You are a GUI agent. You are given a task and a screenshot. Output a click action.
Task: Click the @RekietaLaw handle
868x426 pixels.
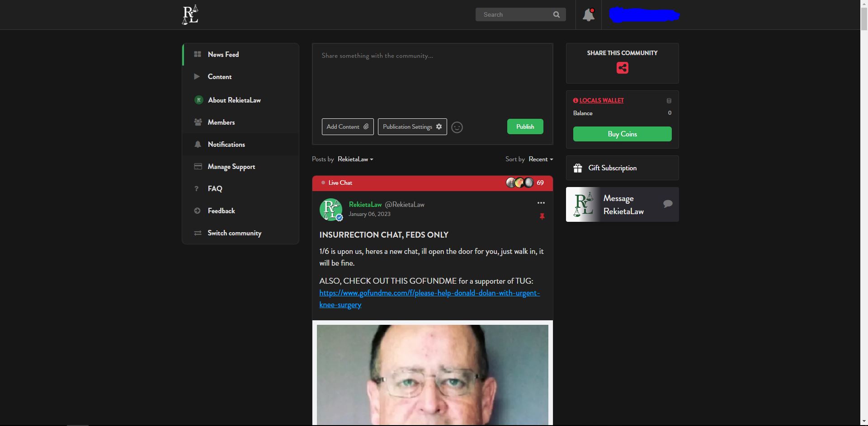pyautogui.click(x=405, y=205)
